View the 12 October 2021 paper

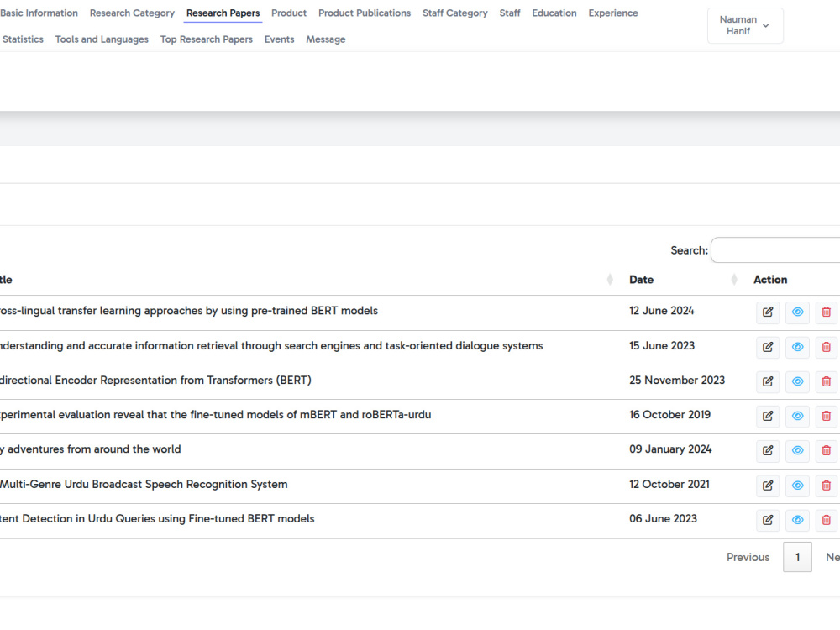798,486
